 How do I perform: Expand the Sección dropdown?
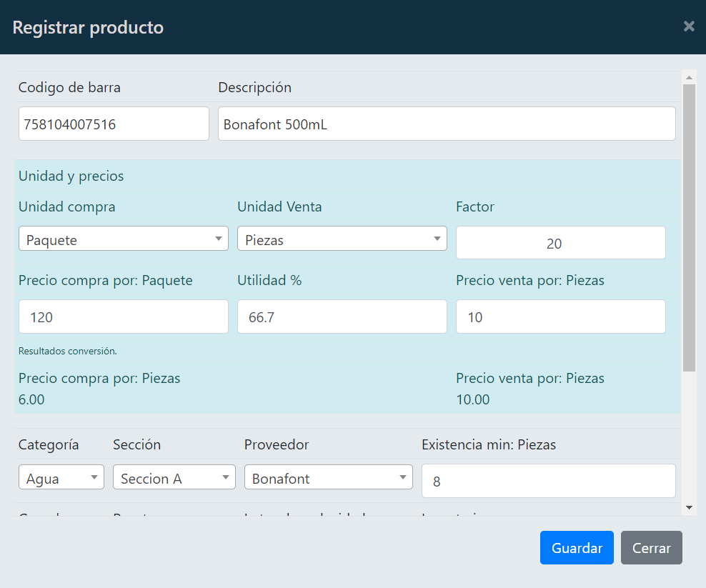[x=174, y=478]
